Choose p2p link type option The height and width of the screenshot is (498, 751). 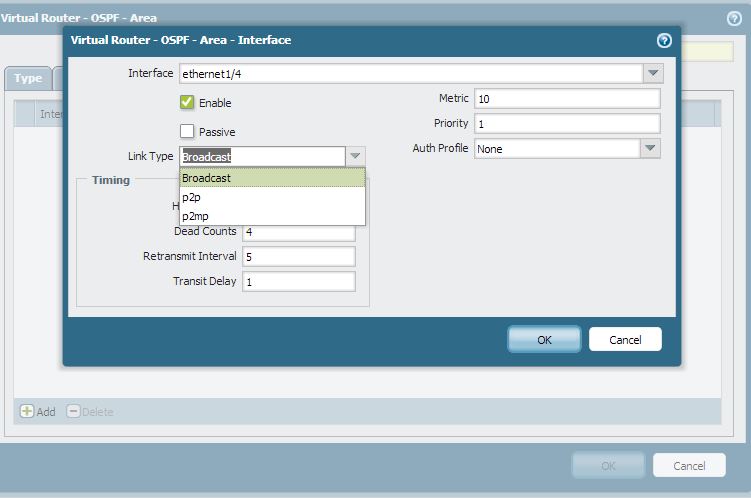[x=272, y=197]
